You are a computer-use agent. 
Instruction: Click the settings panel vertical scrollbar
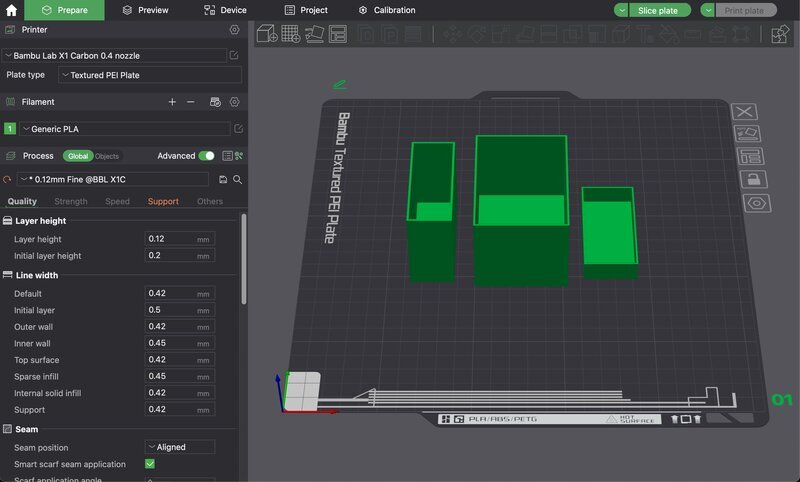coord(244,259)
